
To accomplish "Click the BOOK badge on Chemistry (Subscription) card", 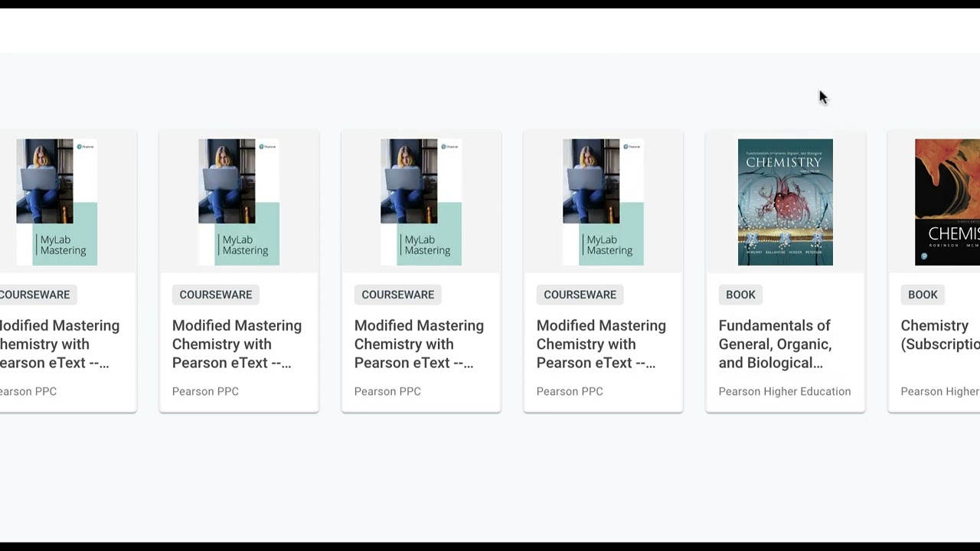I will 923,295.
